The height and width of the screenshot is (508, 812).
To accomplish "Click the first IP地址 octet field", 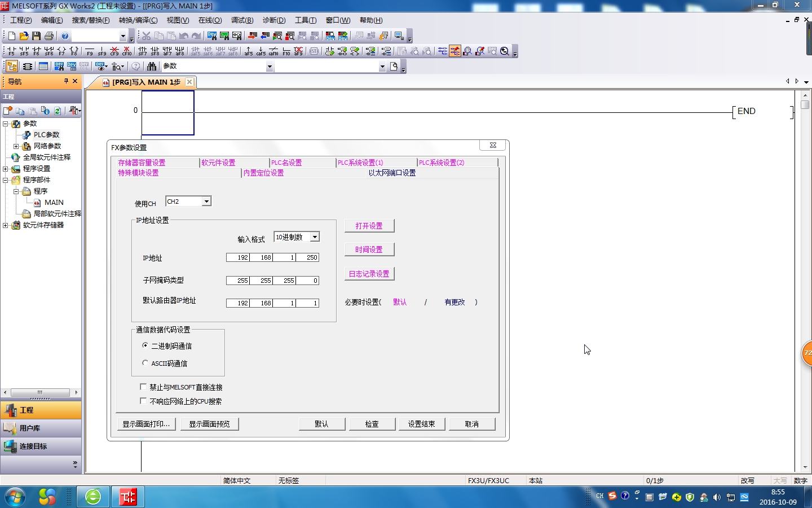I will (238, 257).
